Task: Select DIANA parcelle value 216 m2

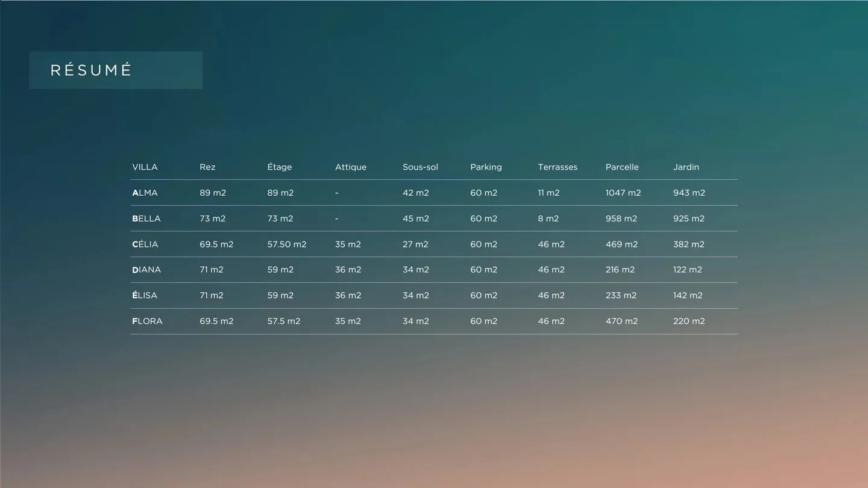Action: (x=620, y=270)
